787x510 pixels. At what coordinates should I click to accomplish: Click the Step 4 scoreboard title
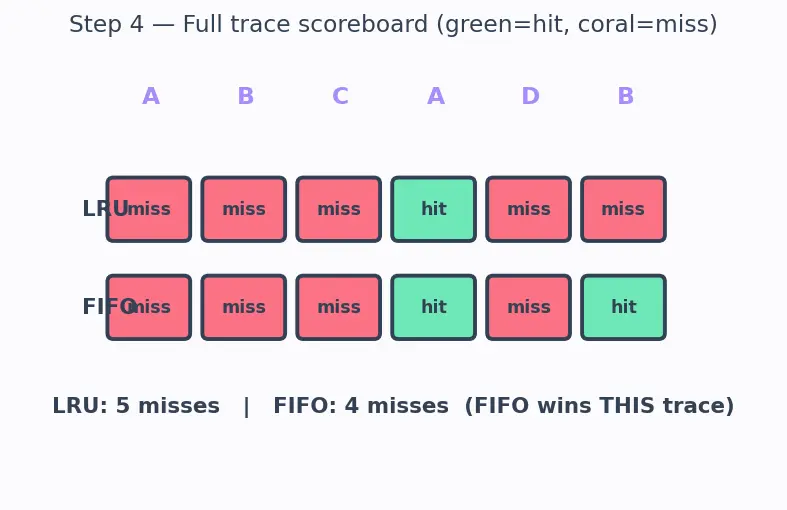[x=393, y=25]
